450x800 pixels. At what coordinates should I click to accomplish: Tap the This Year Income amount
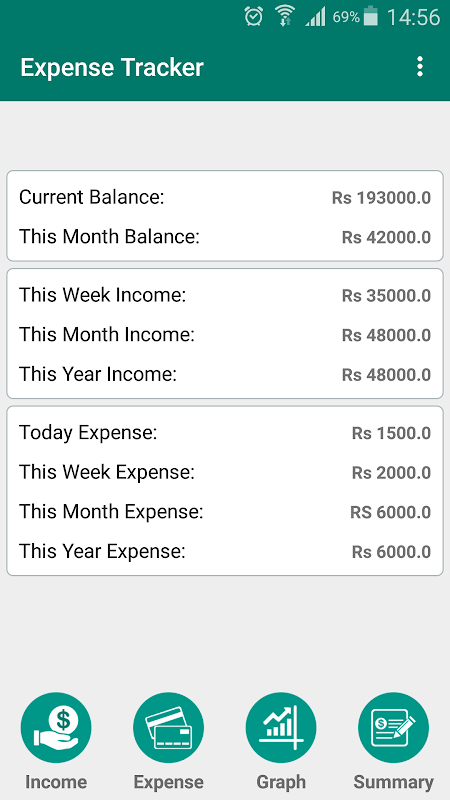[386, 374]
